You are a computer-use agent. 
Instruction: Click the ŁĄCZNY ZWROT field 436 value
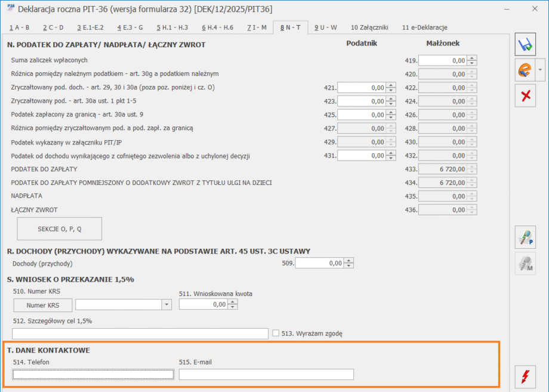click(x=443, y=210)
